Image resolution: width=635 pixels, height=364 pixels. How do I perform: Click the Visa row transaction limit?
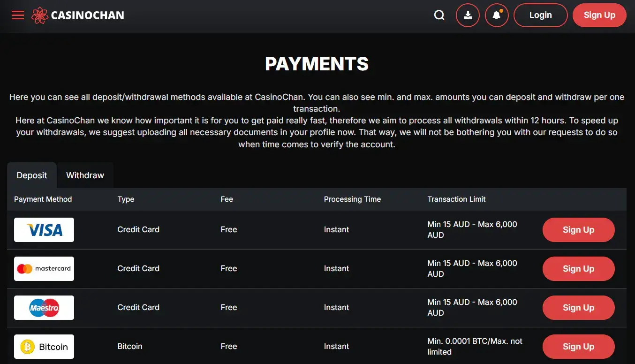[472, 230]
